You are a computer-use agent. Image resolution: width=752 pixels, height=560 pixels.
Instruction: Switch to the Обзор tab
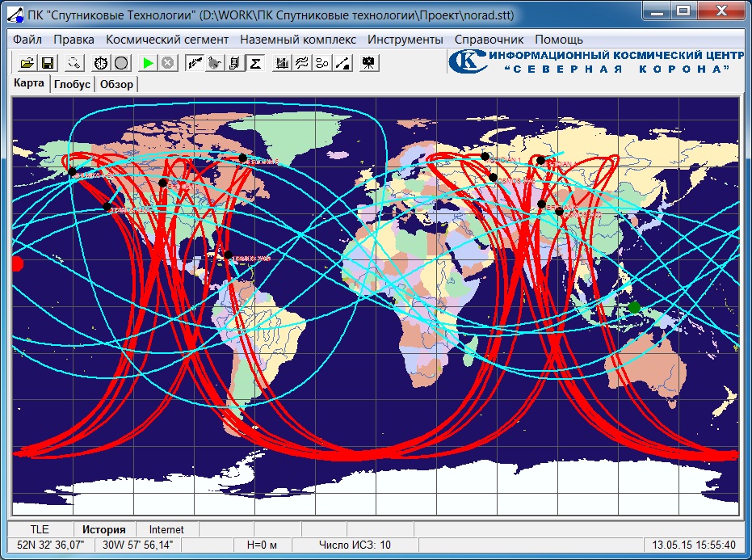(x=117, y=85)
